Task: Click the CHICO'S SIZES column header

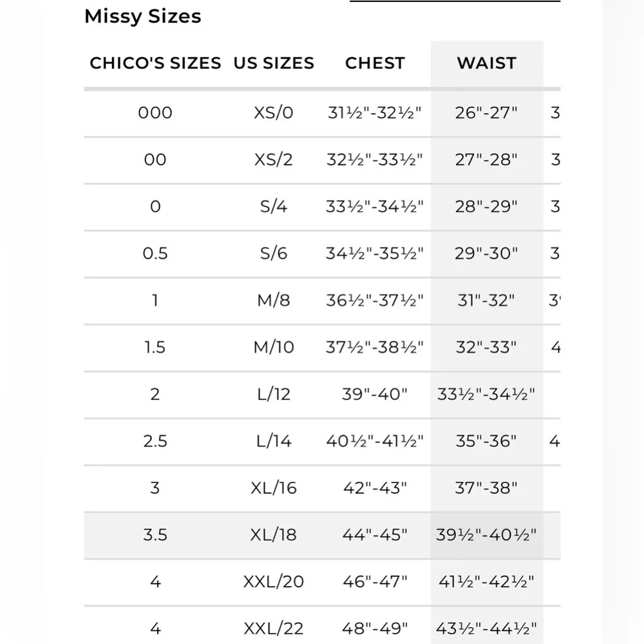Action: click(x=155, y=63)
